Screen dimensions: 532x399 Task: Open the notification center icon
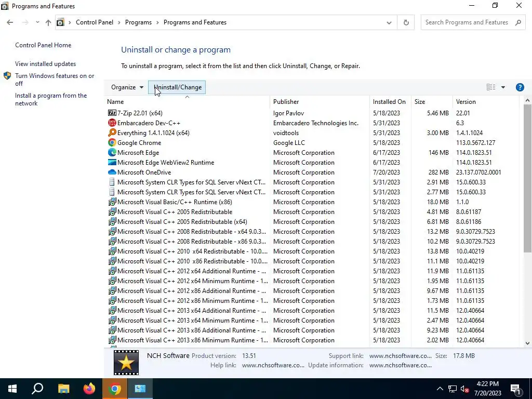pos(516,389)
